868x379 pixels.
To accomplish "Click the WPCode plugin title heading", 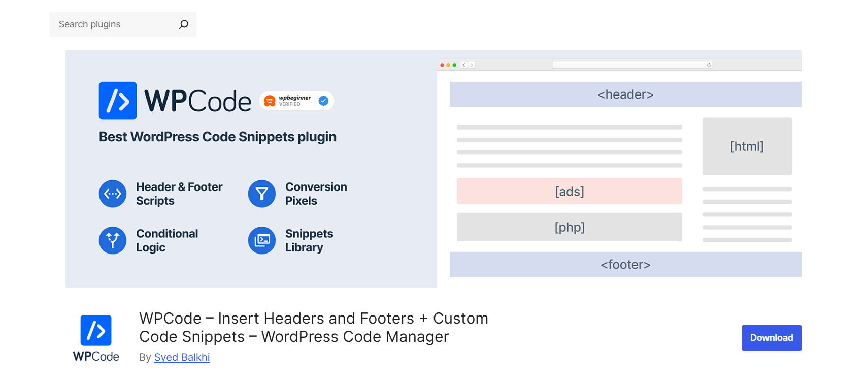I will pyautogui.click(x=314, y=327).
